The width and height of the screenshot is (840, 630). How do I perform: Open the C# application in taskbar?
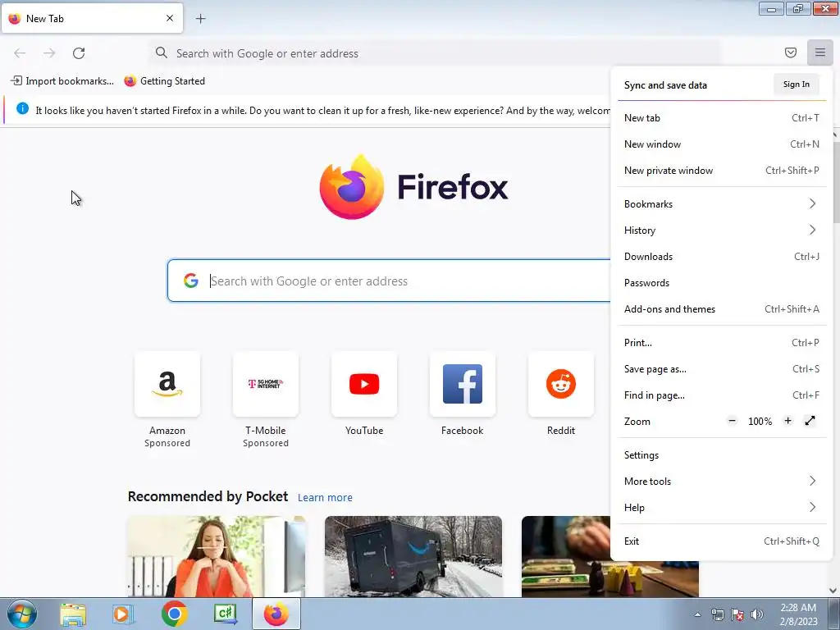click(x=225, y=614)
